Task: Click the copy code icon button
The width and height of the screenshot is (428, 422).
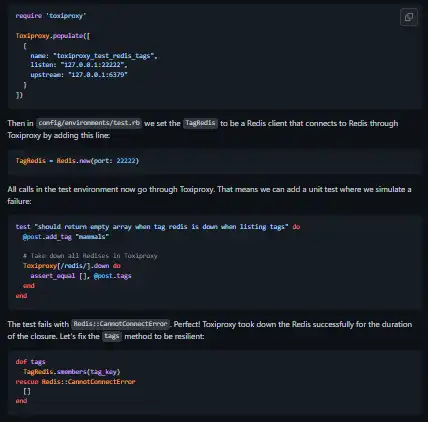Action: point(409,17)
